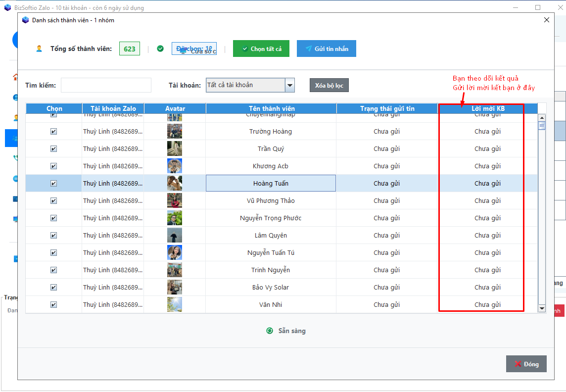This screenshot has width=566, height=392.
Task: Click the Gửi tin nhắn button
Action: (327, 49)
